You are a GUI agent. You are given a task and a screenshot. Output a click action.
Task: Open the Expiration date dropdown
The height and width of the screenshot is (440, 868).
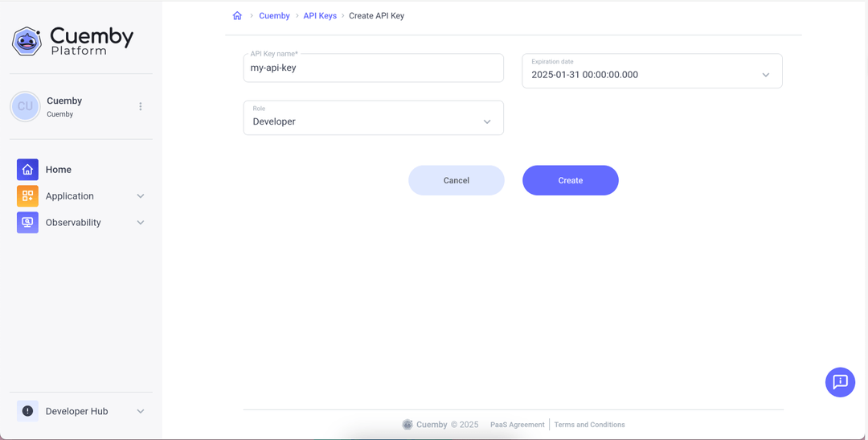[x=652, y=71]
